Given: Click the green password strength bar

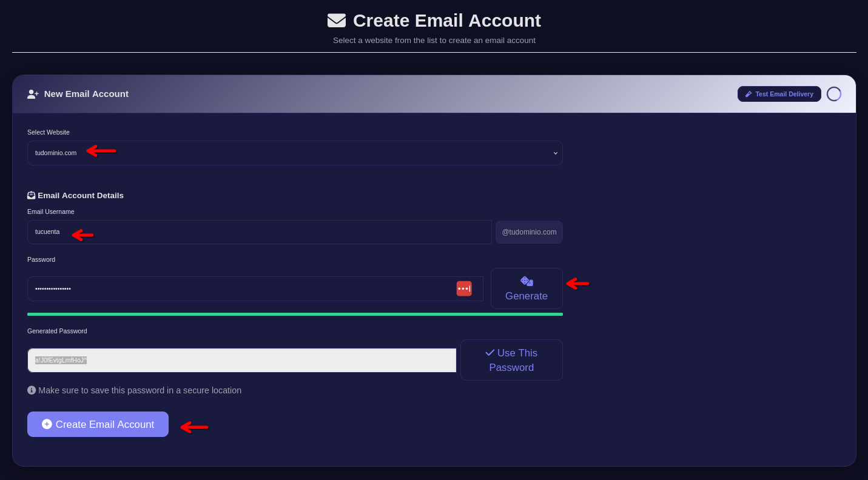Looking at the screenshot, I should click(x=295, y=314).
